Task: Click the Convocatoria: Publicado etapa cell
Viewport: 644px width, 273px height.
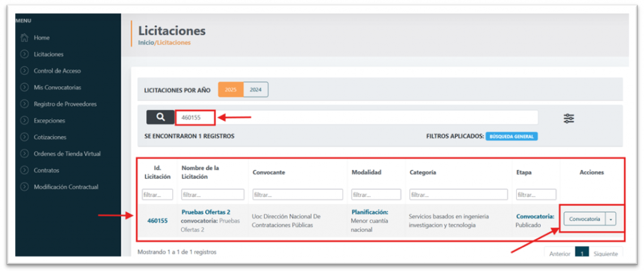Action: tap(536, 220)
